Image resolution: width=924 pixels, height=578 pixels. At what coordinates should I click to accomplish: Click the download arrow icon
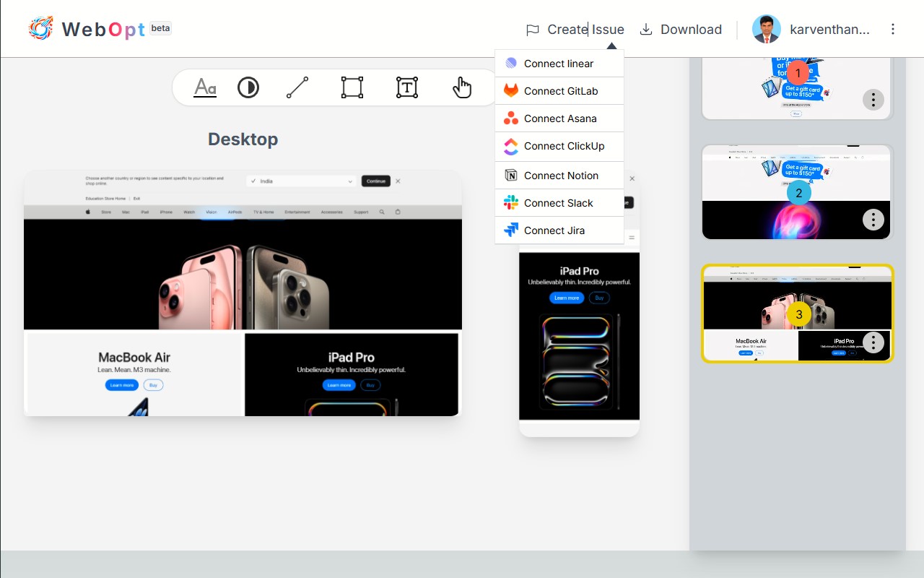pyautogui.click(x=647, y=29)
